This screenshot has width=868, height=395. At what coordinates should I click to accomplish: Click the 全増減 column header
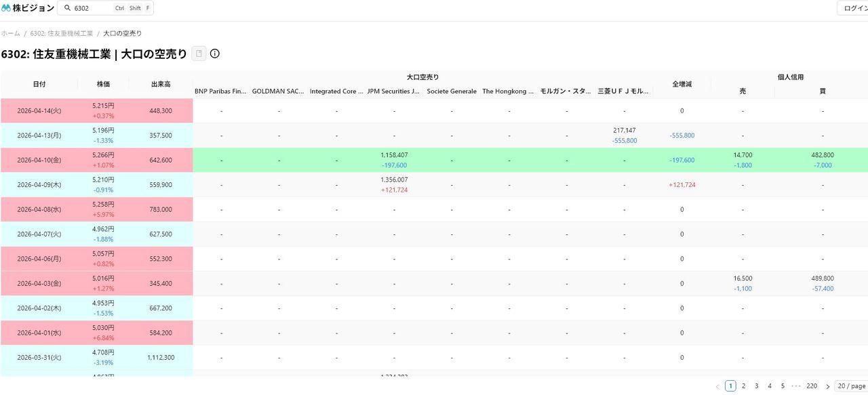point(682,84)
